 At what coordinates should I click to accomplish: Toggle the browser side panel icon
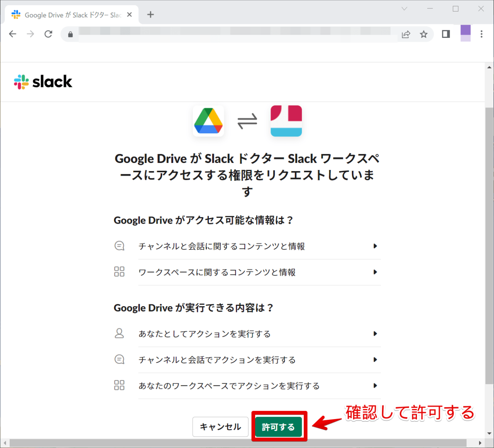(446, 34)
